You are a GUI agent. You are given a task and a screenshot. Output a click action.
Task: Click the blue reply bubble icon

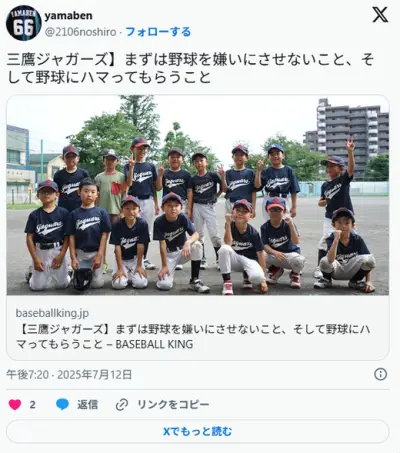pos(62,405)
